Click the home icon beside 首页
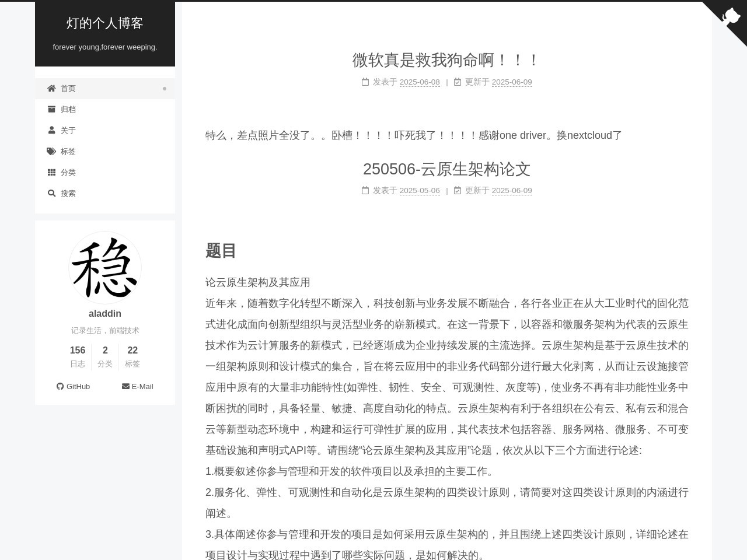Screen dimensions: 747x560 click(x=51, y=88)
